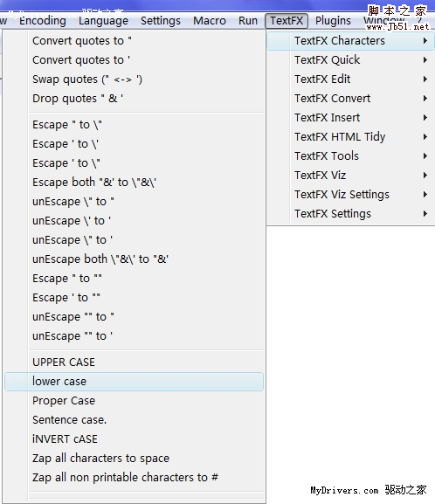Select Swap quotes menu entry

[134, 79]
